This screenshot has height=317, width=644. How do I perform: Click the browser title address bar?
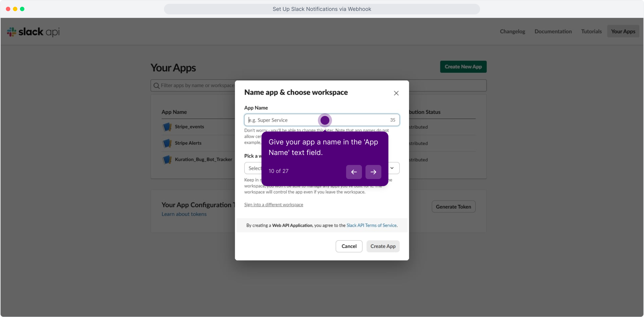322,9
